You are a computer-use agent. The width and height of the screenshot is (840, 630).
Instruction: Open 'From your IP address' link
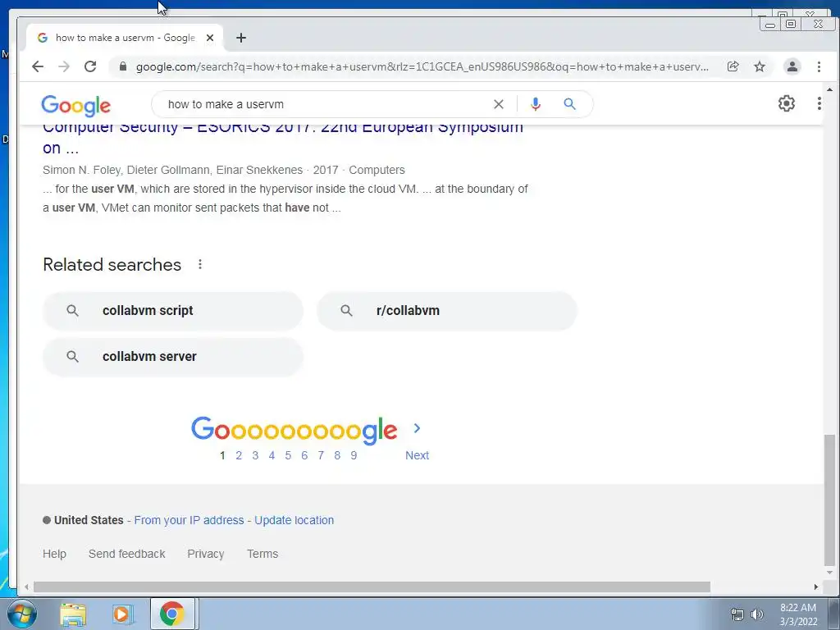pyautogui.click(x=189, y=520)
